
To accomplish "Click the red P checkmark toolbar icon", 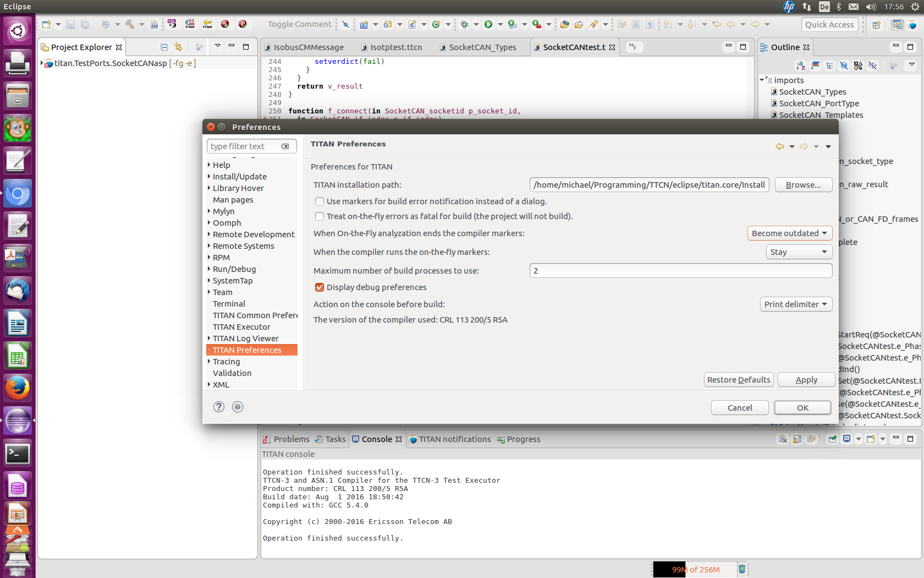I will click(243, 24).
